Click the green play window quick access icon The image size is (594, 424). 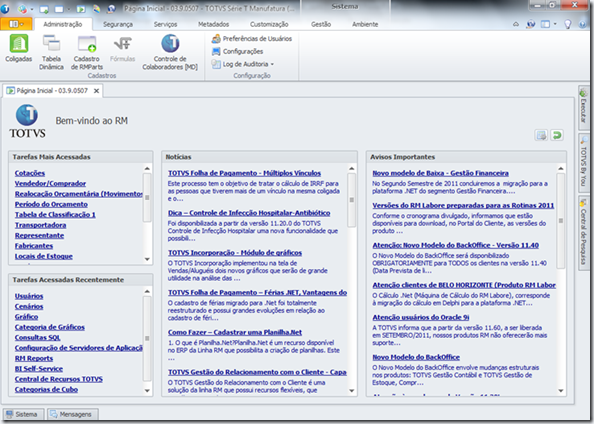tap(81, 9)
